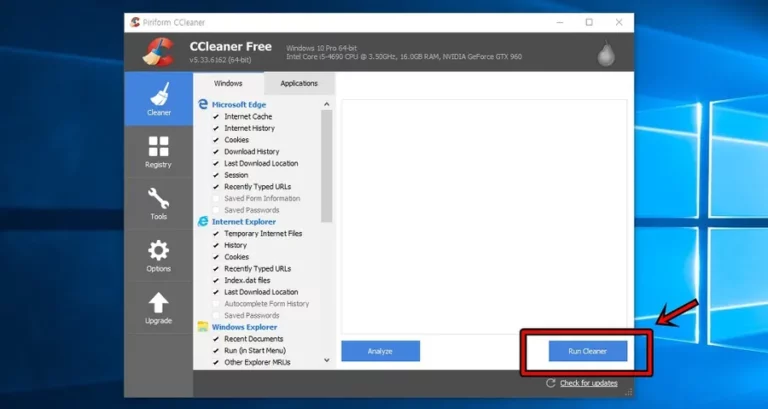The image size is (768, 409).
Task: Click scroll up arrow of cleaning list
Action: coord(327,104)
